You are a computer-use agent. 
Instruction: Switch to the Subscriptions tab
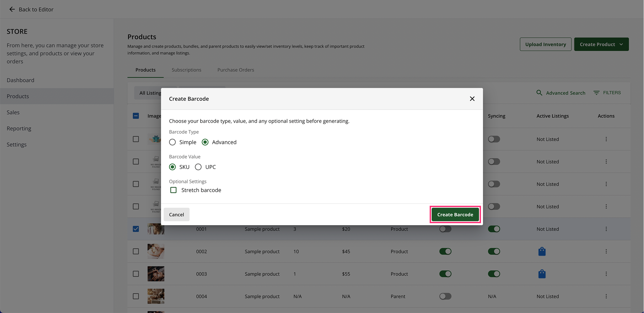[186, 70]
